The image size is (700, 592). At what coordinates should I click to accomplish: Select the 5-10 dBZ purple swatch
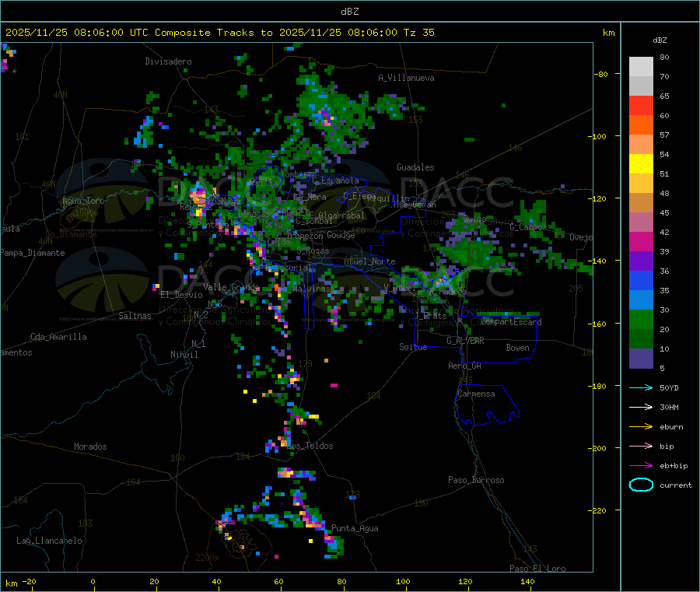click(x=641, y=359)
